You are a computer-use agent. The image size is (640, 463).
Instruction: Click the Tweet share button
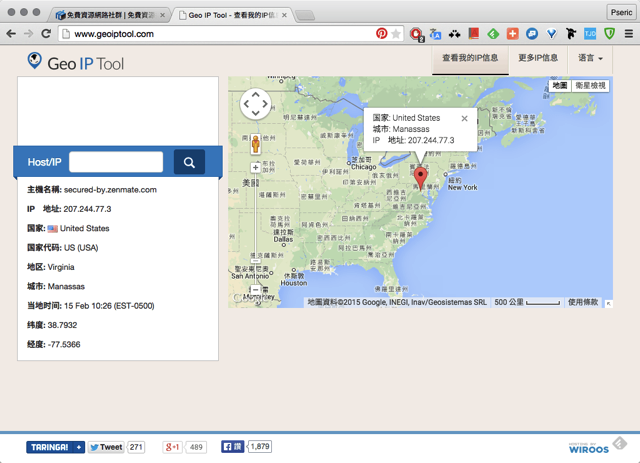(x=106, y=447)
